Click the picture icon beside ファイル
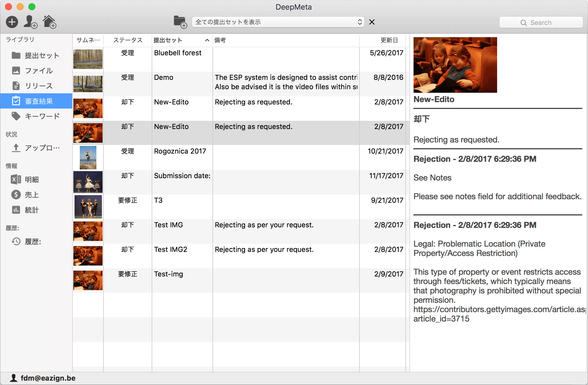 [16, 71]
